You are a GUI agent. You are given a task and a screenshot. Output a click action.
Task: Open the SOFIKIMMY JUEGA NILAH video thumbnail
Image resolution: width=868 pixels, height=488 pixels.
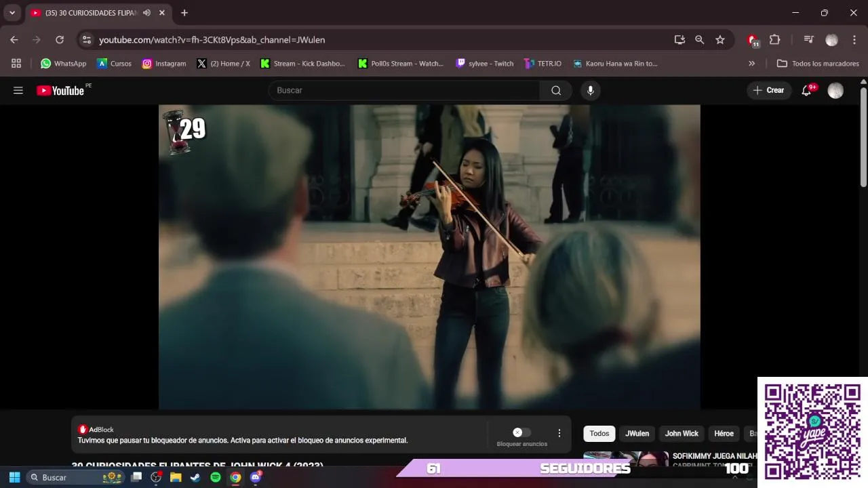point(625,459)
